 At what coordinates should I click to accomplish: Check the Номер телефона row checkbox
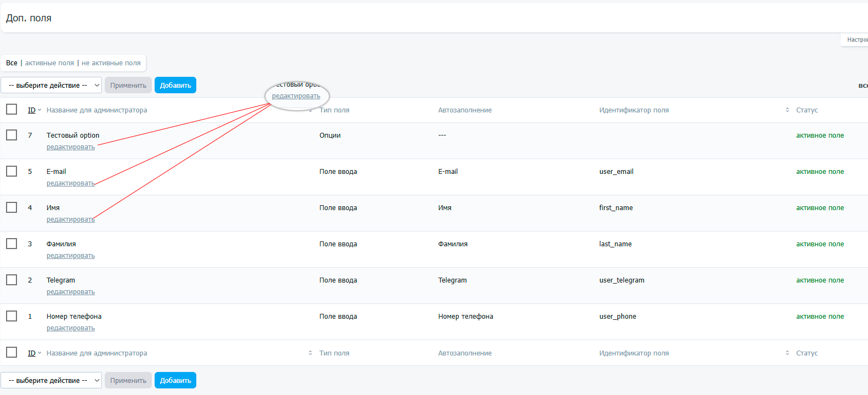tap(12, 316)
